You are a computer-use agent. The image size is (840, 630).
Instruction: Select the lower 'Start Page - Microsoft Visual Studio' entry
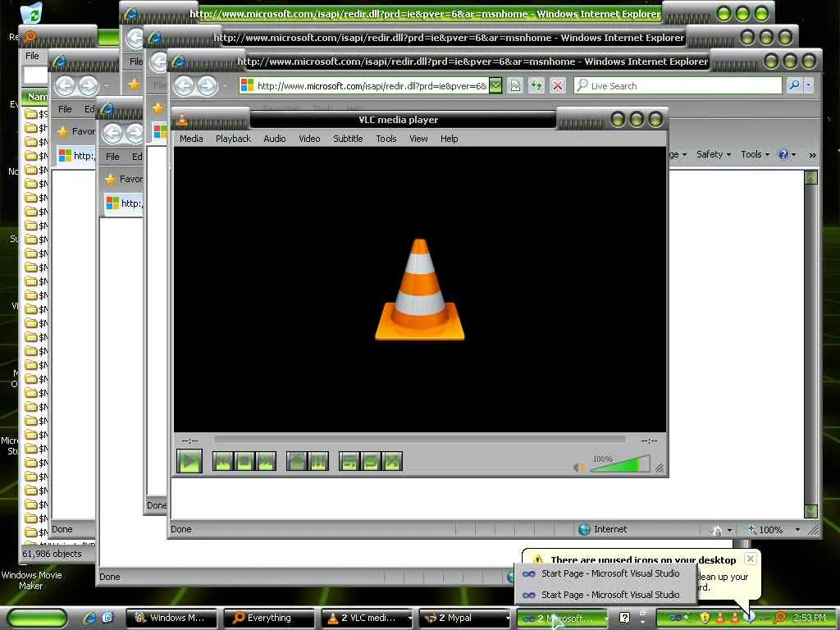point(605,595)
